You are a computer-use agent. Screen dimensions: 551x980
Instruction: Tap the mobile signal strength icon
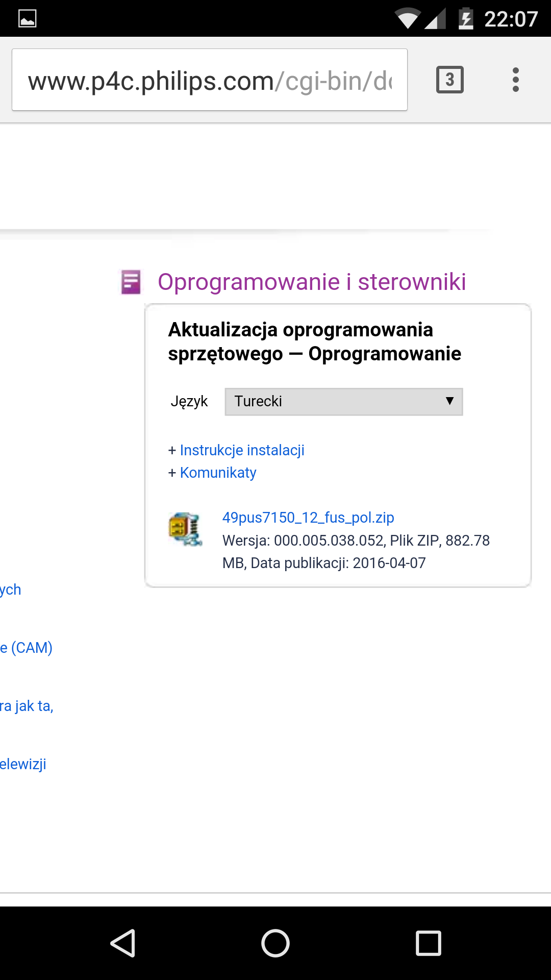click(435, 19)
